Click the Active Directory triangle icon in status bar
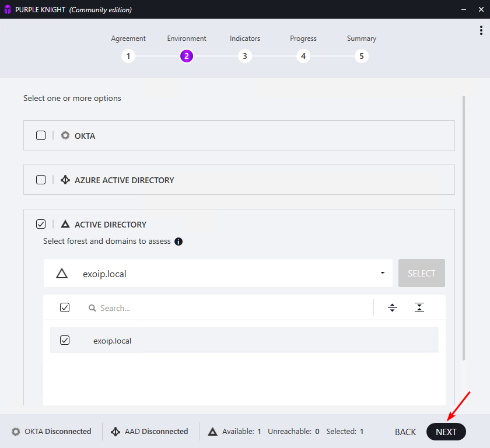490x448 pixels. pyautogui.click(x=213, y=432)
